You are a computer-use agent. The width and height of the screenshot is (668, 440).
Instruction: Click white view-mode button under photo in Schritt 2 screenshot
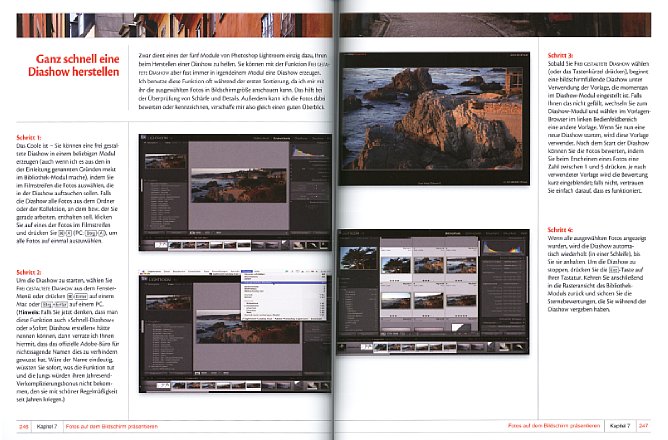(x=196, y=373)
